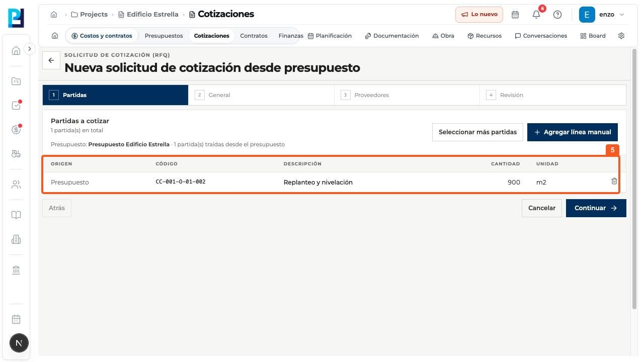The width and height of the screenshot is (644, 362).
Task: Click CÓDIGO column header
Action: click(167, 164)
